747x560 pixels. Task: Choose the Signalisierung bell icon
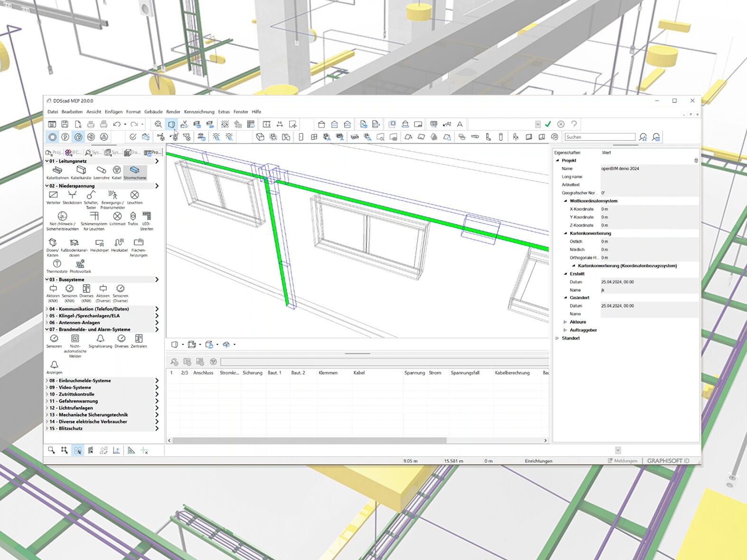100,339
